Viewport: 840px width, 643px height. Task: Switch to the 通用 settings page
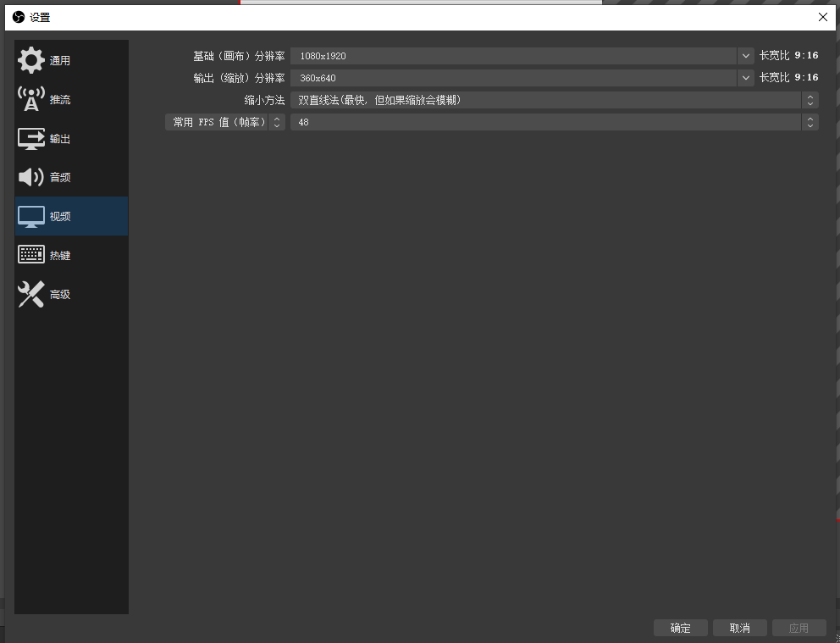point(71,60)
